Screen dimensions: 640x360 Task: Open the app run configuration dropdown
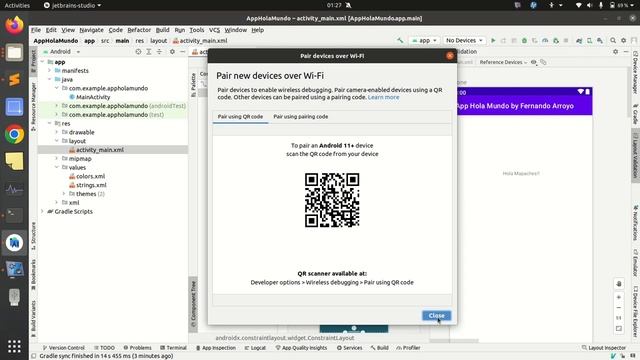[424, 40]
